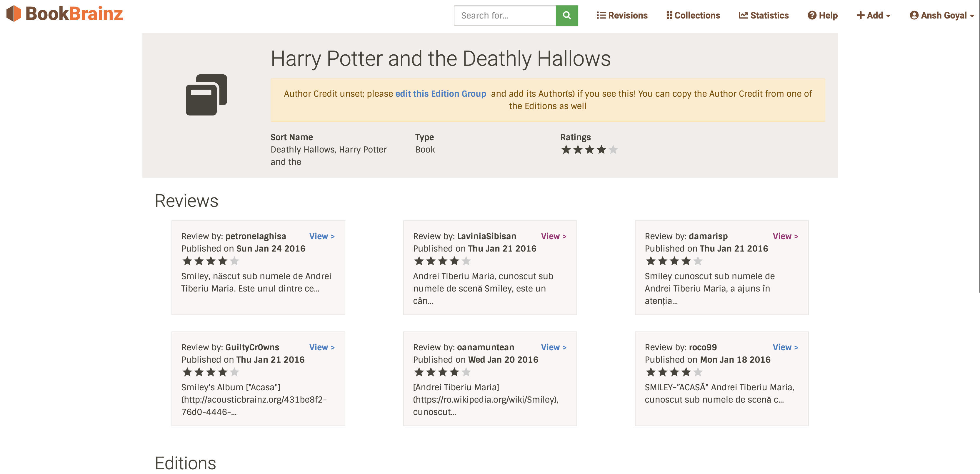Click the Ratings star row in the header
The height and width of the screenshot is (474, 980).
(589, 150)
